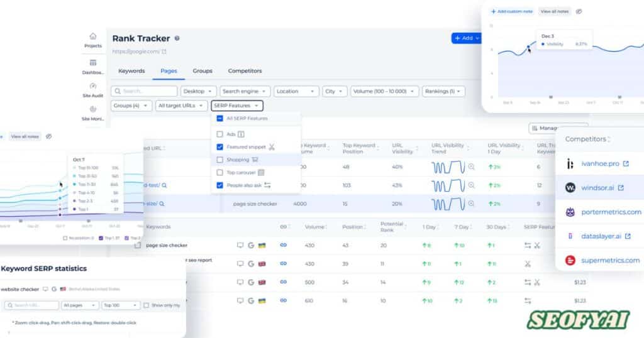Click the link icon in the volume 610 row
The height and width of the screenshot is (338, 644).
click(x=284, y=301)
